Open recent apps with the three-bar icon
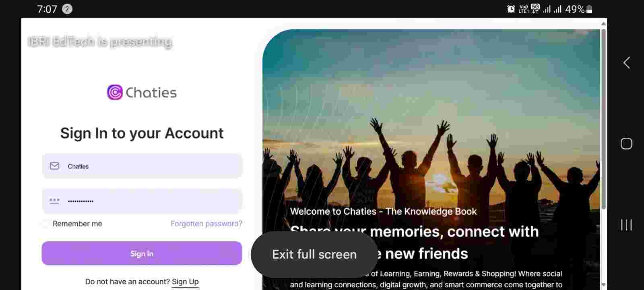 click(x=626, y=225)
